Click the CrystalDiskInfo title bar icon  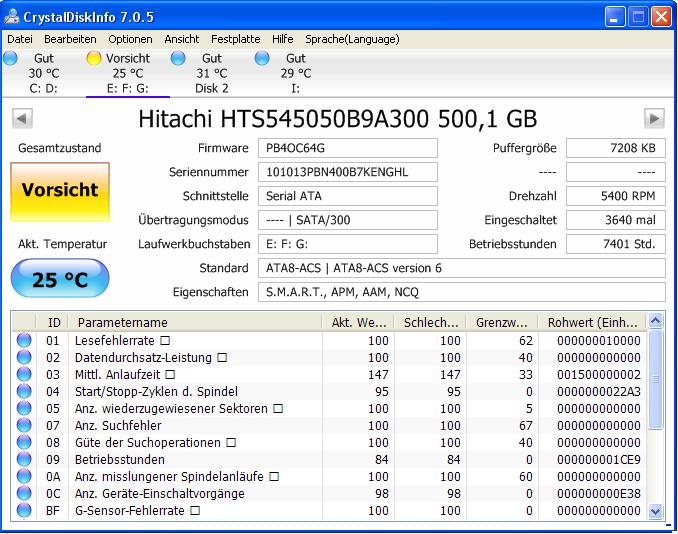click(12, 16)
